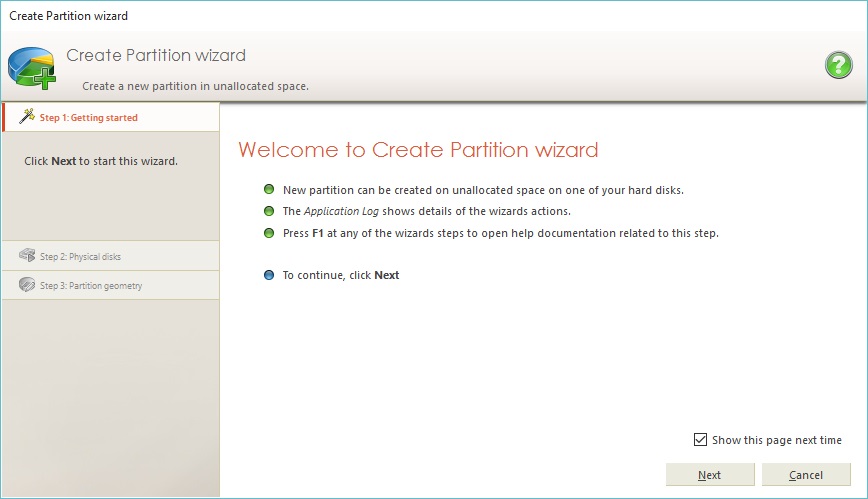Screen dimensions: 868x499
Task: Click the disk icon beside Step 2
Action: (x=27, y=255)
